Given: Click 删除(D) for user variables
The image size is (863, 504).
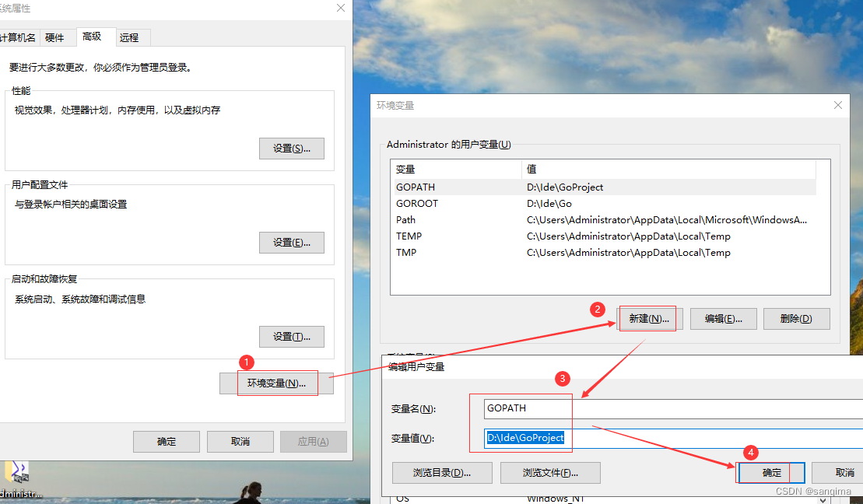Looking at the screenshot, I should point(796,319).
